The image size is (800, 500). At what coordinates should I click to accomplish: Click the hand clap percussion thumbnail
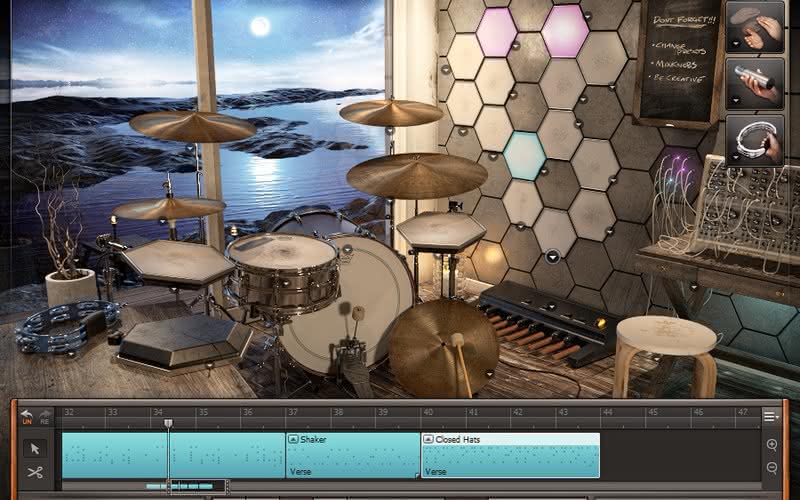pyautogui.click(x=755, y=27)
